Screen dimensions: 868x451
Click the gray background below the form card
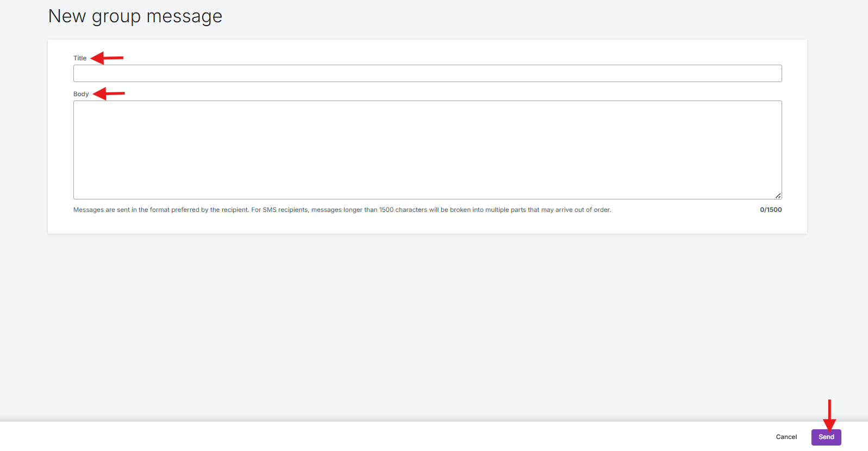tap(427, 326)
